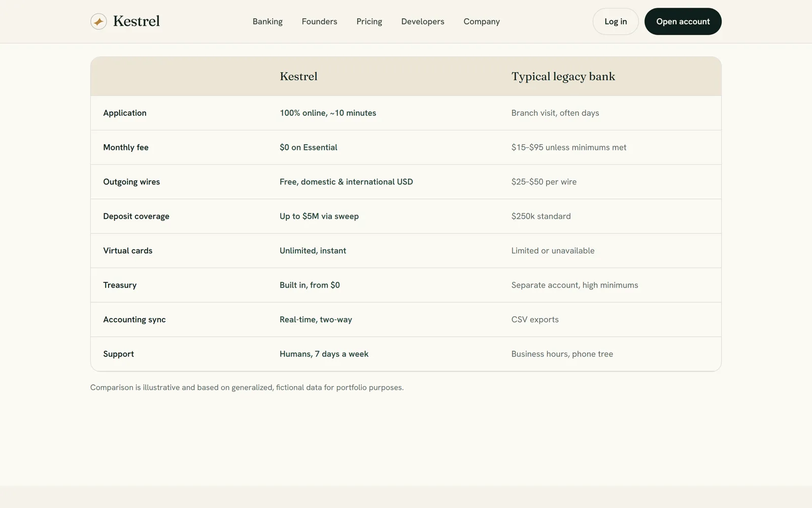Click the 'Comparison is illustrative' disclaimer text
The image size is (812, 508).
click(x=247, y=388)
